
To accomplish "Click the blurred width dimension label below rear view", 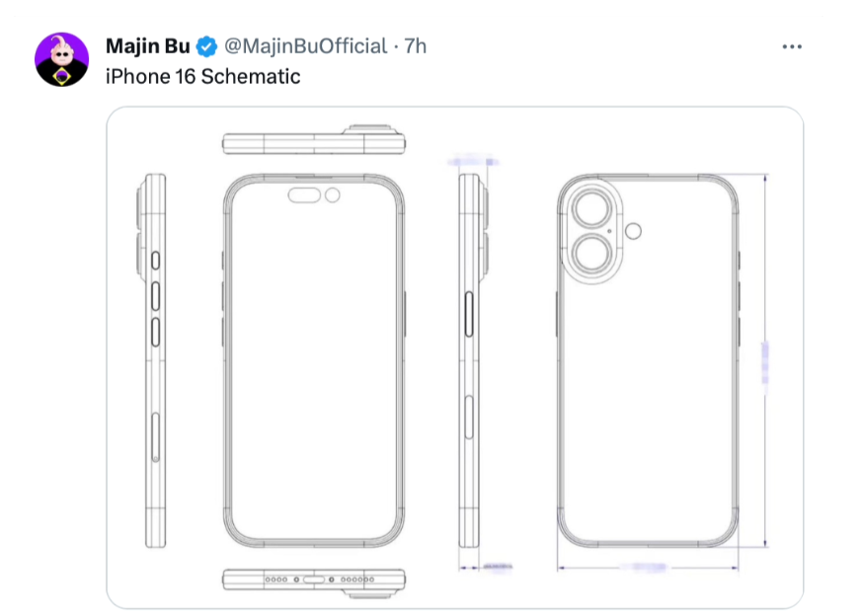I will [646, 567].
